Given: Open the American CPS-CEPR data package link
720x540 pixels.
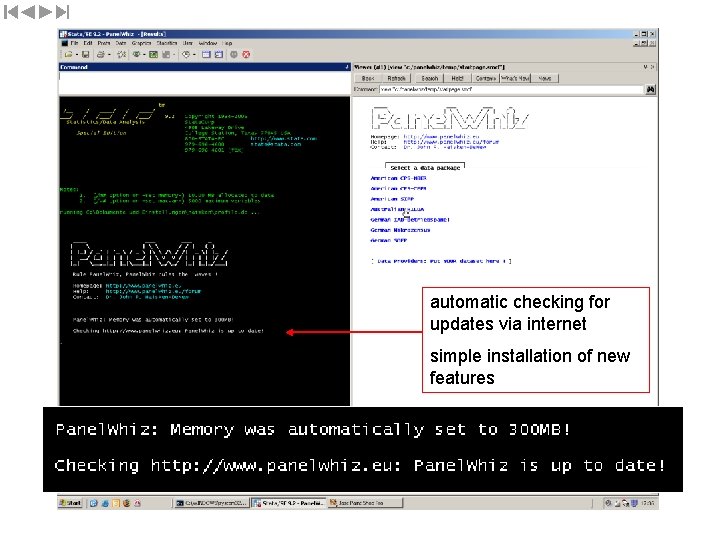Looking at the screenshot, I should coord(399,189).
